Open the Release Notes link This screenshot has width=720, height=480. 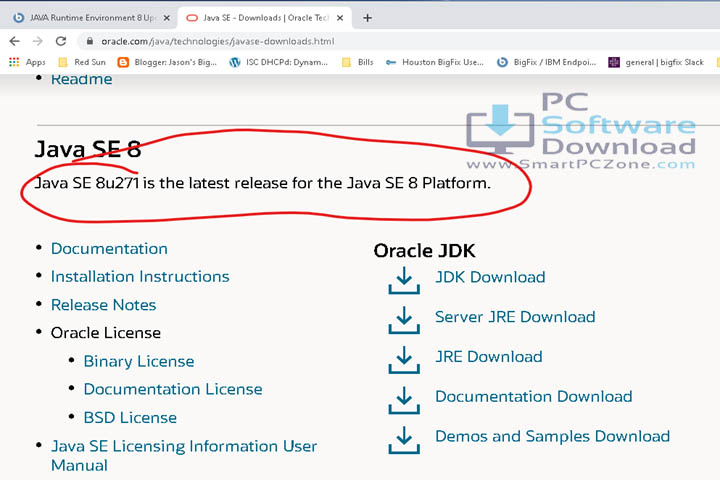[x=103, y=305]
